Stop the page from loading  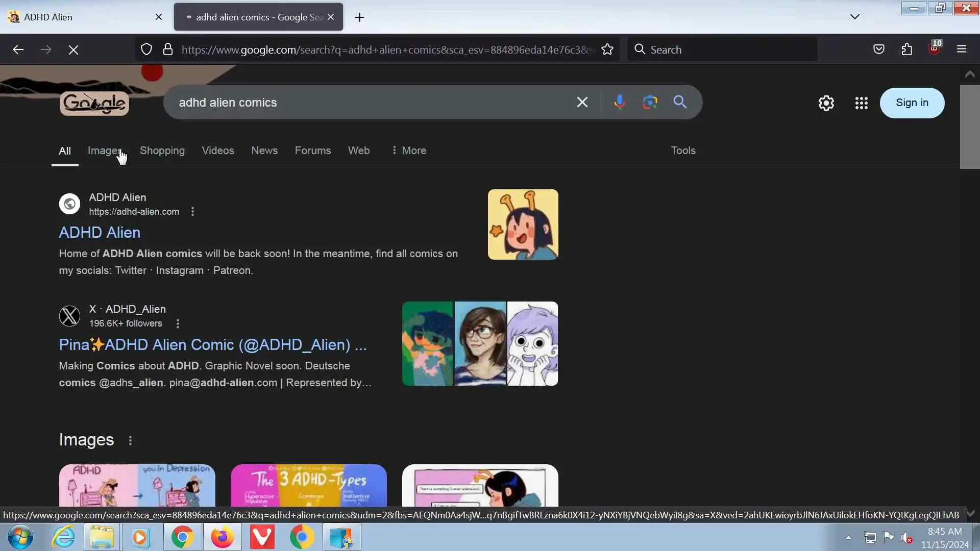pos(73,49)
